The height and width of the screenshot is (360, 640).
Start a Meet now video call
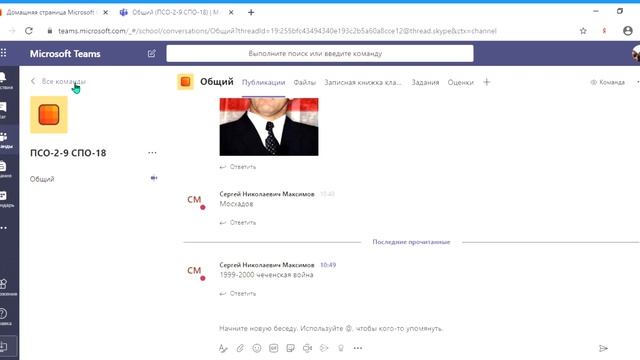[307, 348]
